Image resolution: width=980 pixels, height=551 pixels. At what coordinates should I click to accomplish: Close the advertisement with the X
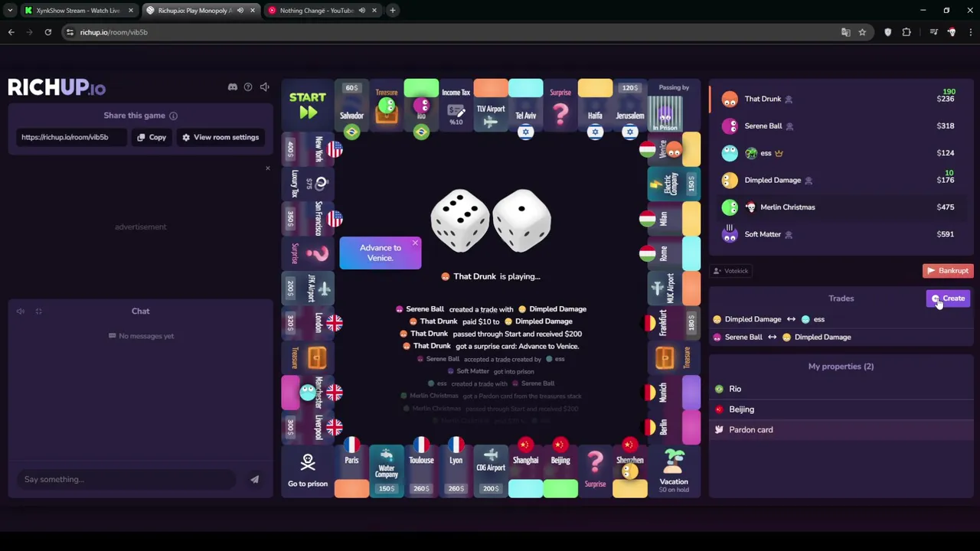coord(267,168)
